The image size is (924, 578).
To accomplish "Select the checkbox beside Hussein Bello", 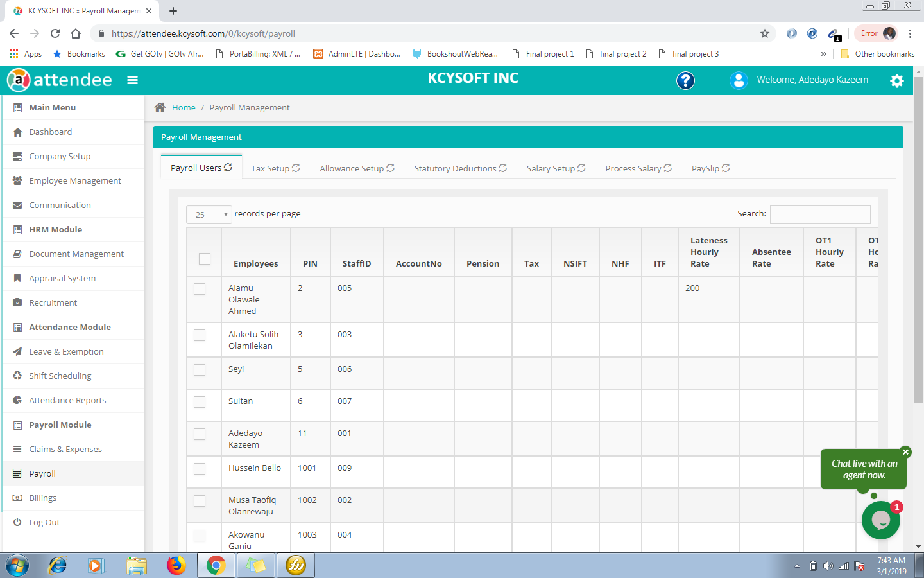I will 199,469.
